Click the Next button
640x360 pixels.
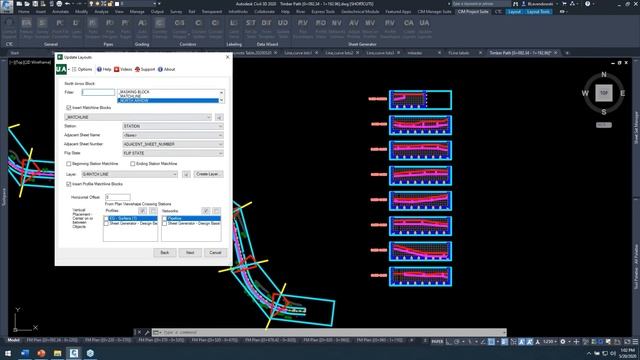coord(190,253)
